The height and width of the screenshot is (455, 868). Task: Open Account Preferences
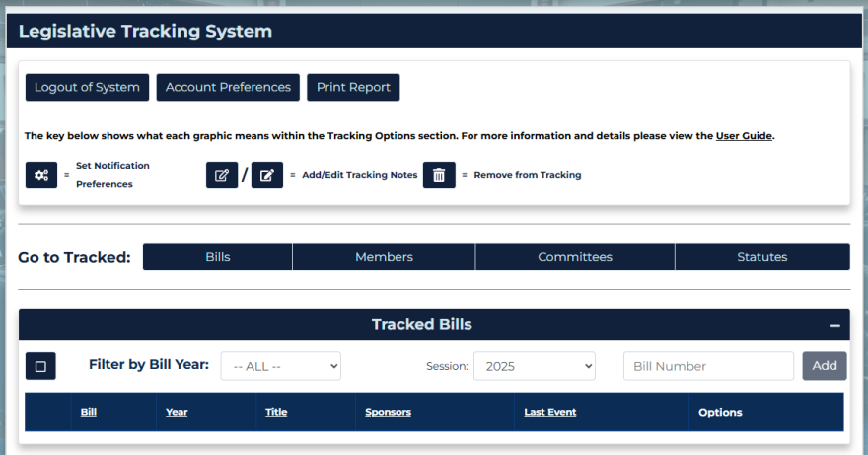[x=228, y=87]
